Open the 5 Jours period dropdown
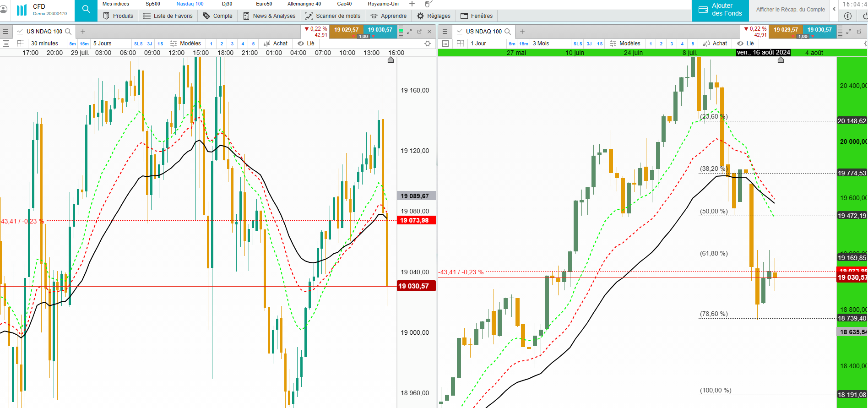This screenshot has height=408, width=868. click(x=103, y=44)
